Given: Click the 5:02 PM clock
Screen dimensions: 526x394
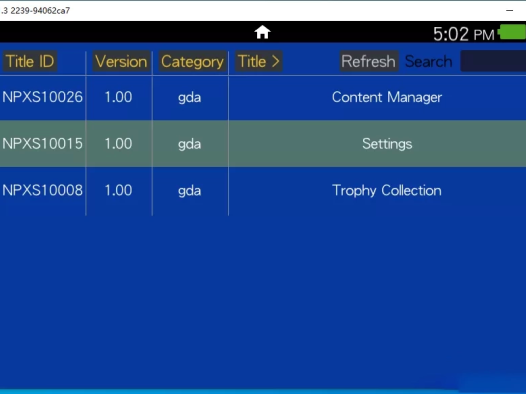Looking at the screenshot, I should click(x=464, y=34).
